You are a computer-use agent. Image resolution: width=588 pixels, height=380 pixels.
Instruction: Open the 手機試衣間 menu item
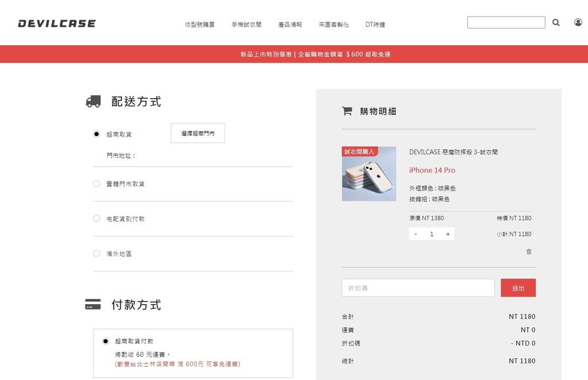click(246, 24)
